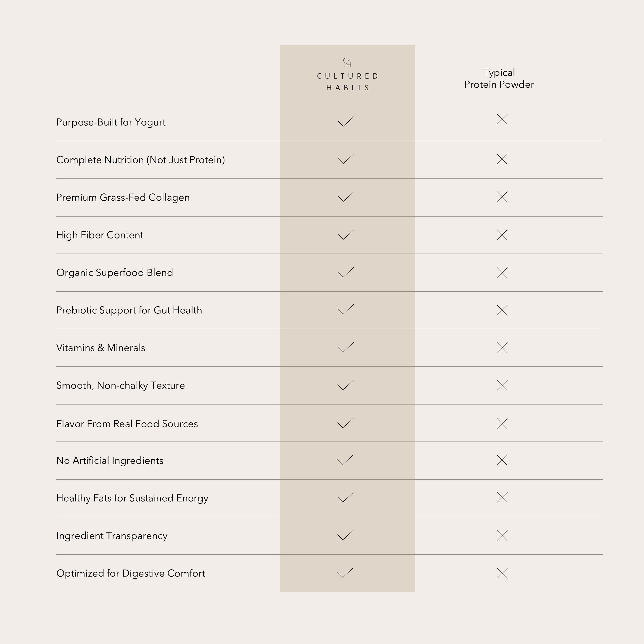Click the X mark for Optimized for Digestive Comfort
The image size is (644, 644).
[x=502, y=573]
